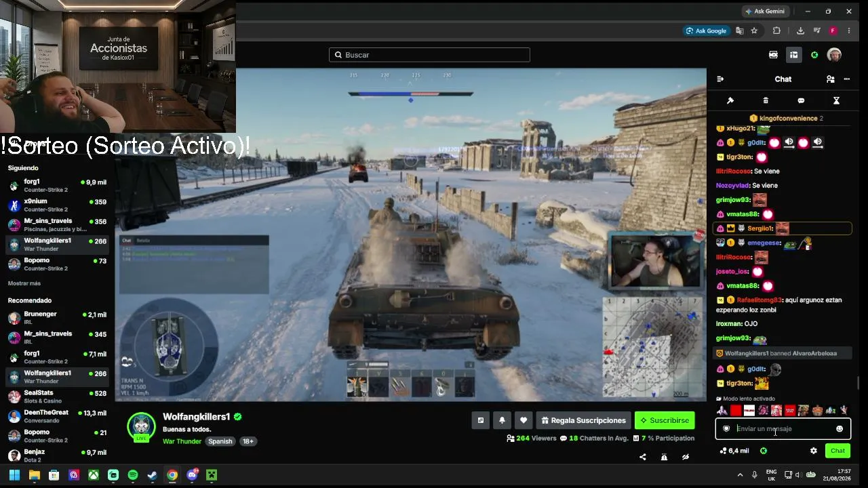Image resolution: width=868 pixels, height=488 pixels.
Task: Toggle the slow mode hourglass icon
Action: tap(836, 100)
